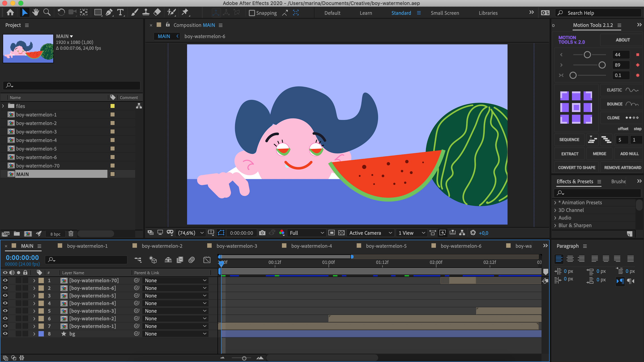Select the Pen tool

109,13
